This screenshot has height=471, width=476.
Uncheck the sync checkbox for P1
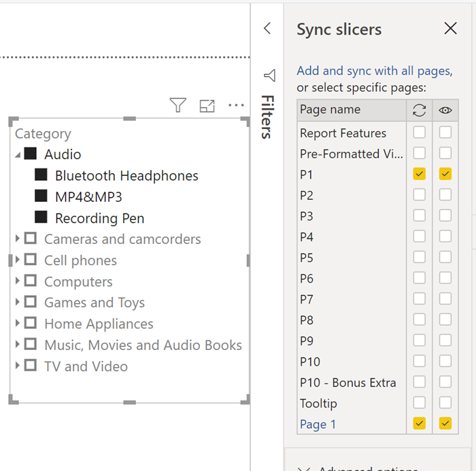pyautogui.click(x=420, y=175)
